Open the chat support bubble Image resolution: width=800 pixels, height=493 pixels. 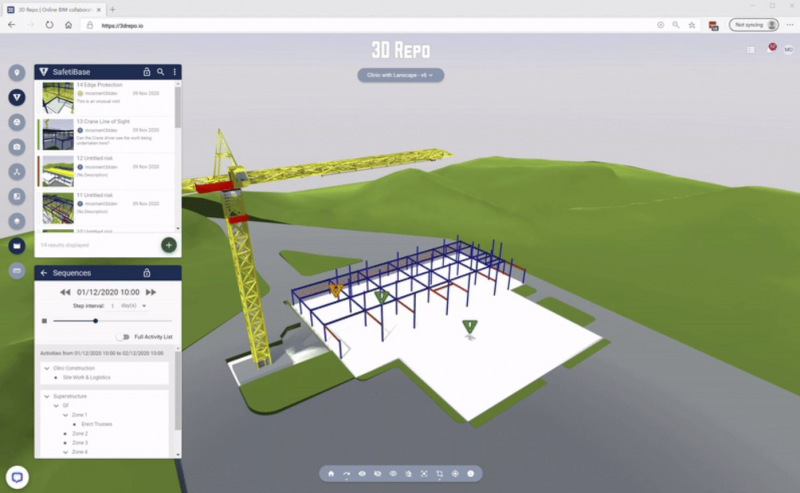tap(17, 478)
